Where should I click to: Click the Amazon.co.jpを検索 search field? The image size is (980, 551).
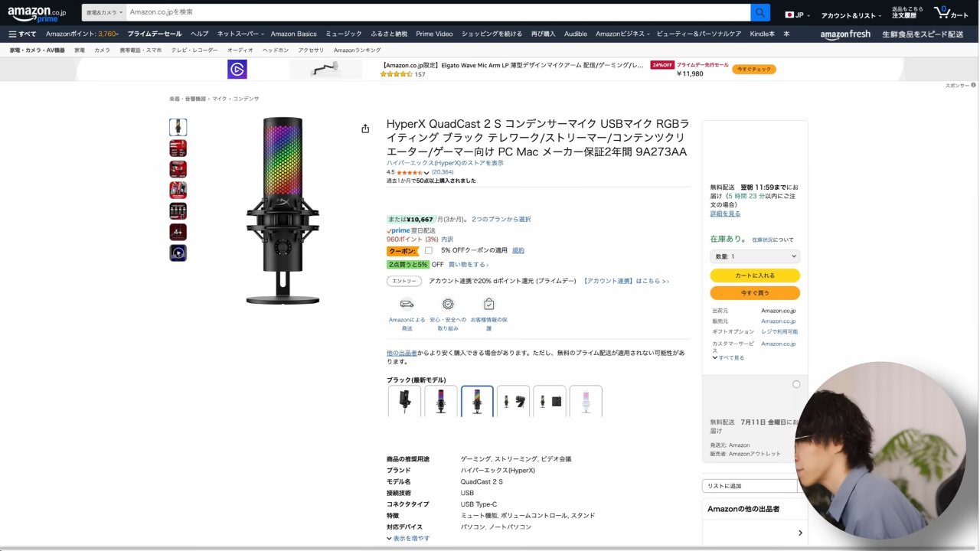(x=438, y=12)
